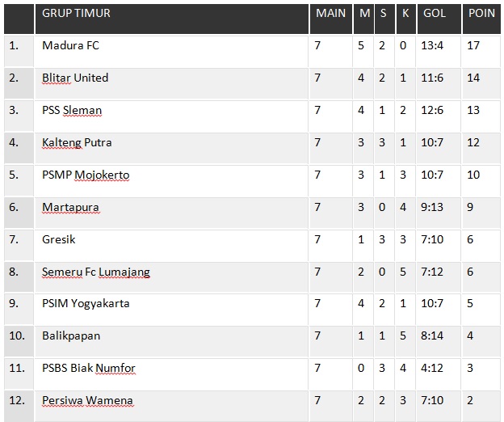Click the MAIN column header
The width and height of the screenshot is (504, 422).
point(330,14)
